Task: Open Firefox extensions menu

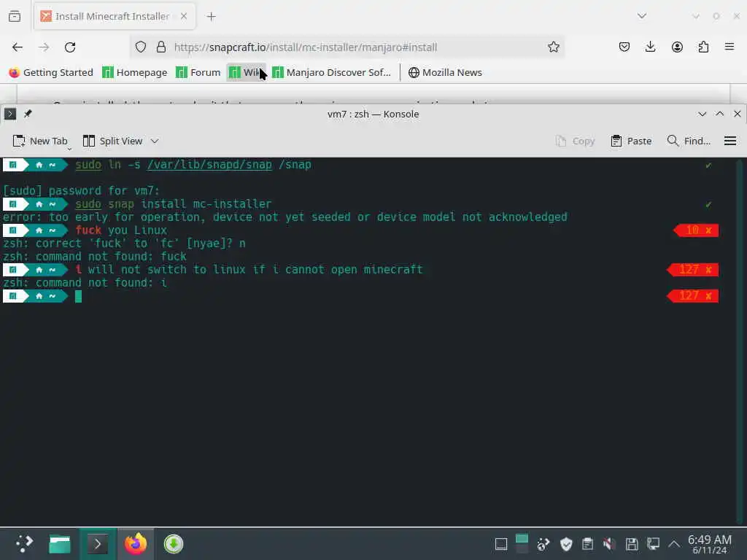Action: coord(703,47)
